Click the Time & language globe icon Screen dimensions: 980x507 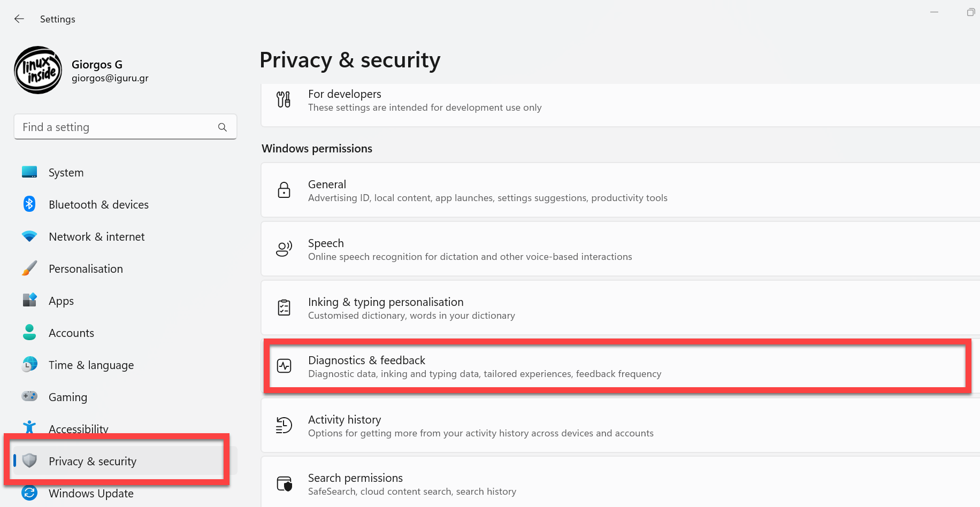tap(29, 365)
